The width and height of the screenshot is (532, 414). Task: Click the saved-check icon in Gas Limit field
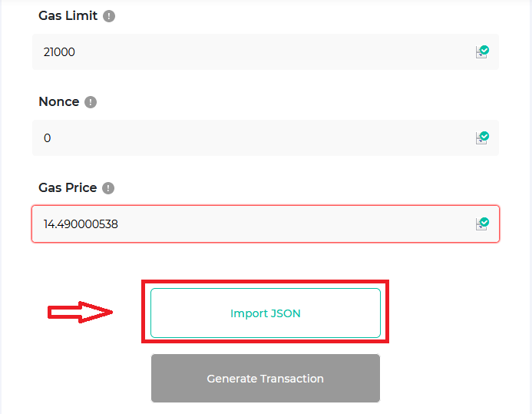click(x=482, y=52)
